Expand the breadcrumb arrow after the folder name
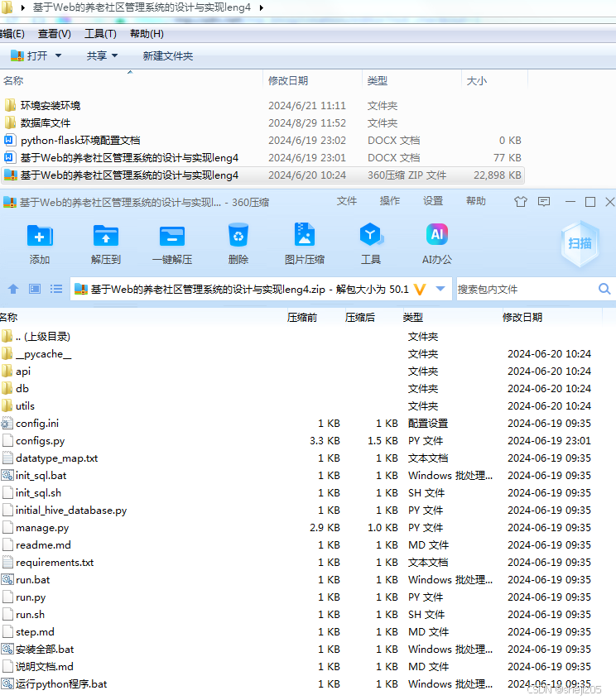This screenshot has height=700, width=616. pos(262,7)
